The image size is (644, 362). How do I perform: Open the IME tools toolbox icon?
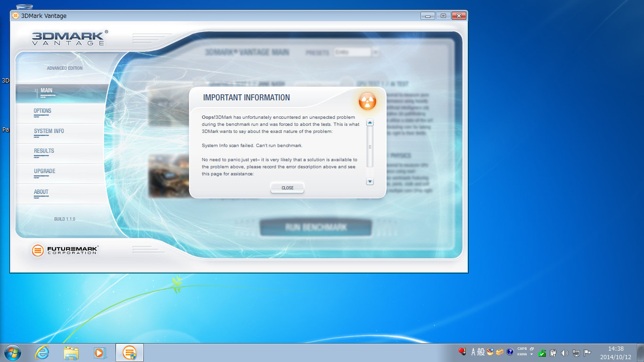click(500, 352)
